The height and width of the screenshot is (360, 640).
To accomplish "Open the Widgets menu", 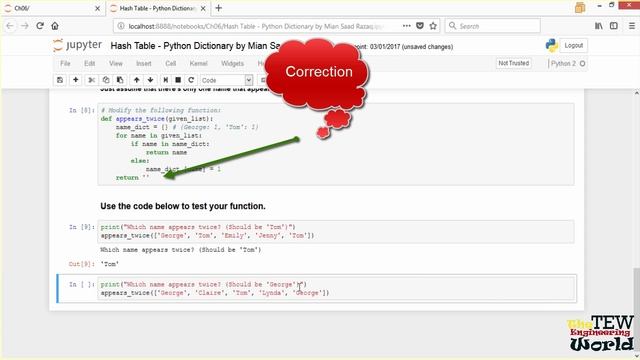I will point(232,64).
